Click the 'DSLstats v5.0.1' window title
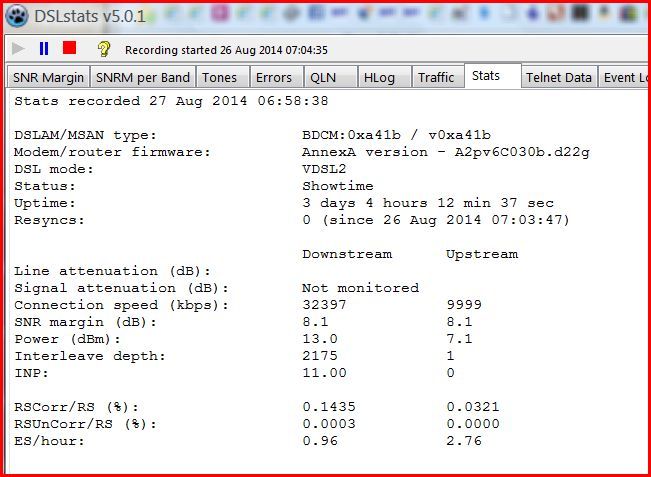 tap(90, 17)
